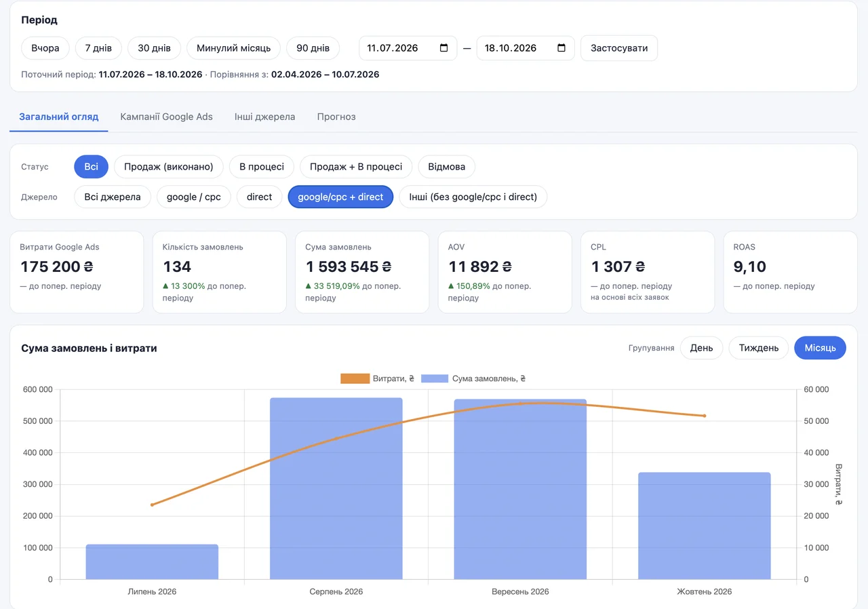This screenshot has height=609, width=868.
Task: Click the AOV value 11 892 ₴
Action: click(480, 267)
